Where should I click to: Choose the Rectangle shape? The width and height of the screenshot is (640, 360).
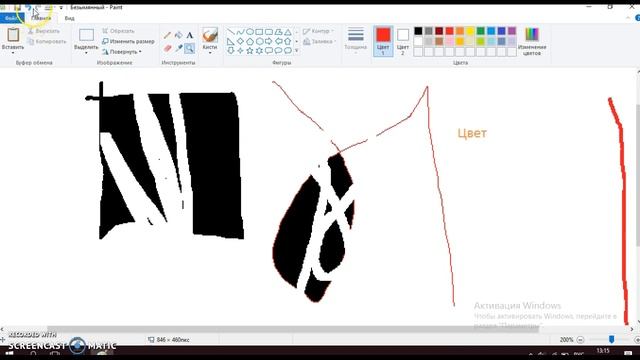click(x=259, y=32)
